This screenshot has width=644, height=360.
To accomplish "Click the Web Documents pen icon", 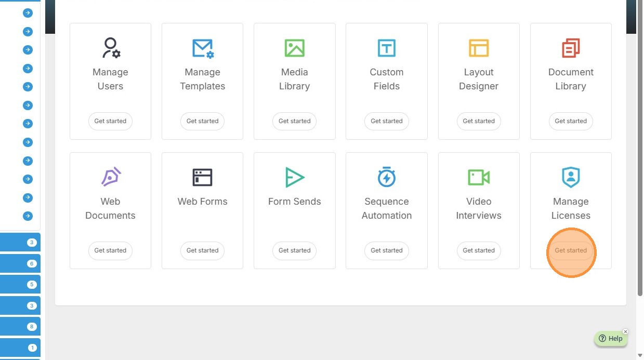I will (x=110, y=177).
